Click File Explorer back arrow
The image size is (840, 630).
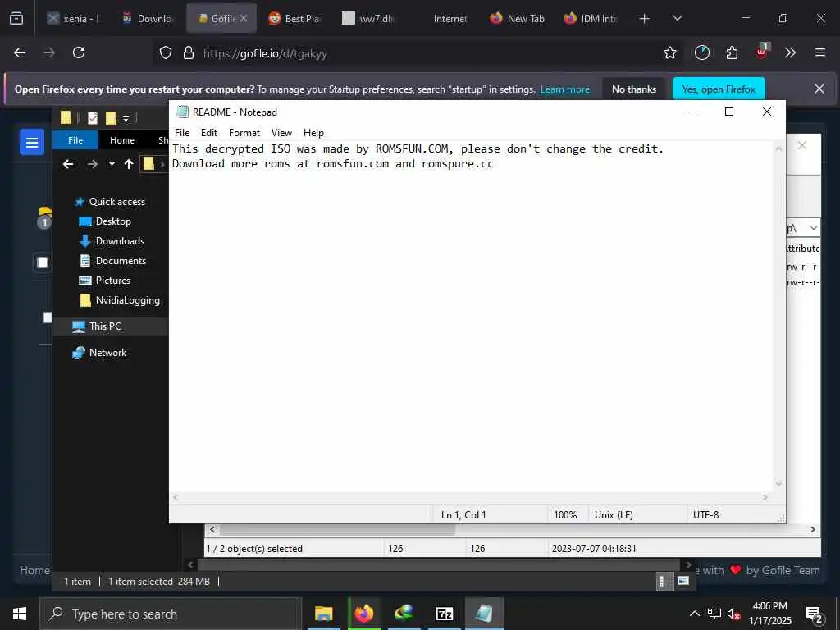[x=68, y=164]
